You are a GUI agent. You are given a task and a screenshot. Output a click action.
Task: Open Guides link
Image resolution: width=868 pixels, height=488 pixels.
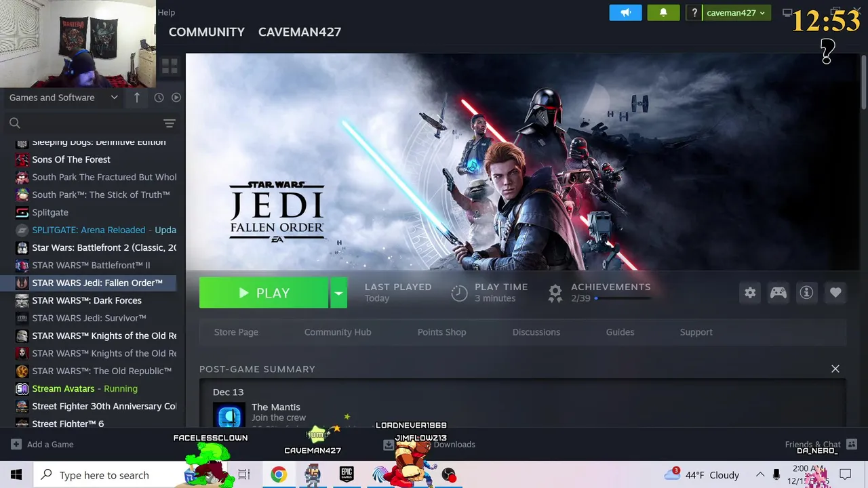tap(620, 332)
